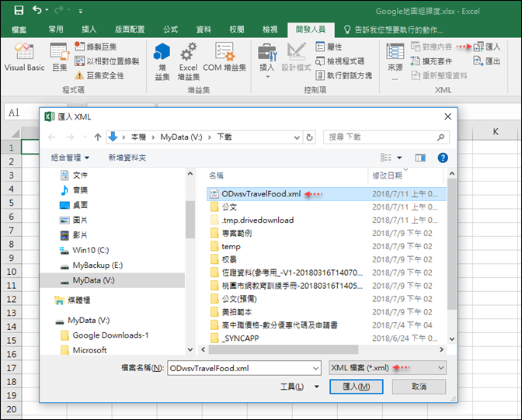
Task: Switch to the 檢視 tab
Action: click(270, 30)
